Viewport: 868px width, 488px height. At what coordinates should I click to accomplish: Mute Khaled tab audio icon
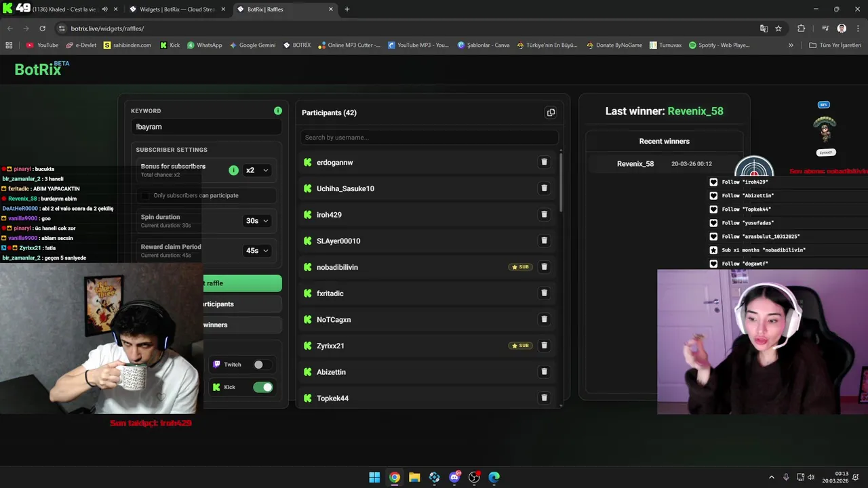[x=104, y=9]
